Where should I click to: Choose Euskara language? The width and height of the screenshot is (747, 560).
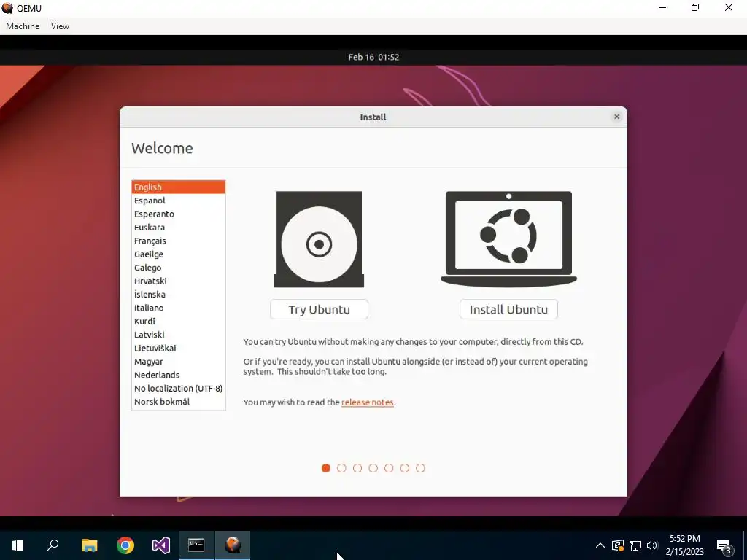[x=179, y=227]
